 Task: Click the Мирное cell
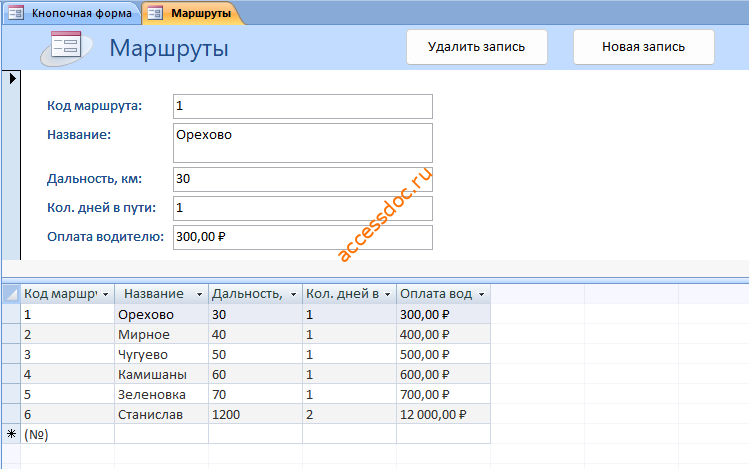click(x=161, y=334)
